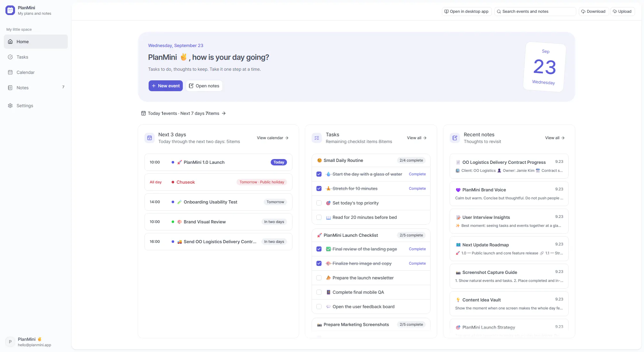
Task: Click View all in Recent notes
Action: point(555,138)
